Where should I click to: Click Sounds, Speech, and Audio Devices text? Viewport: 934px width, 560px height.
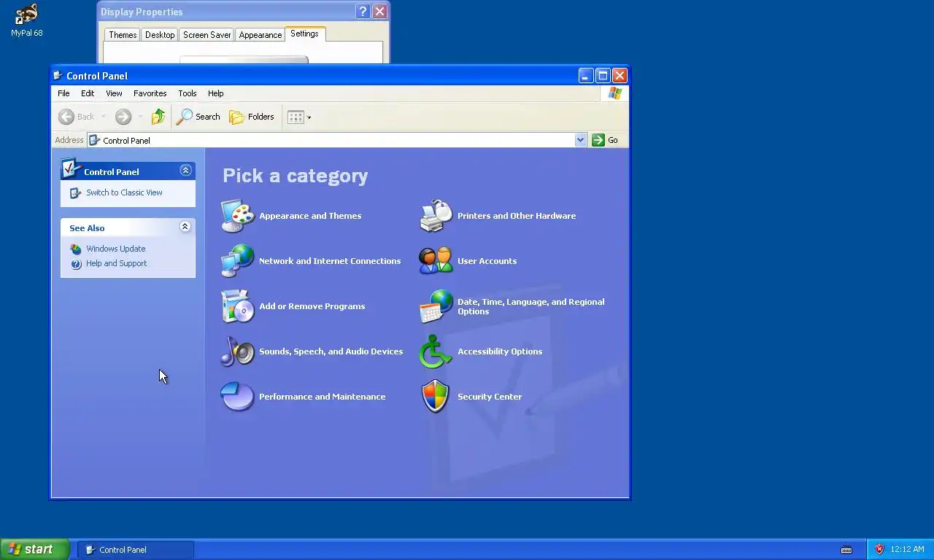coord(331,351)
